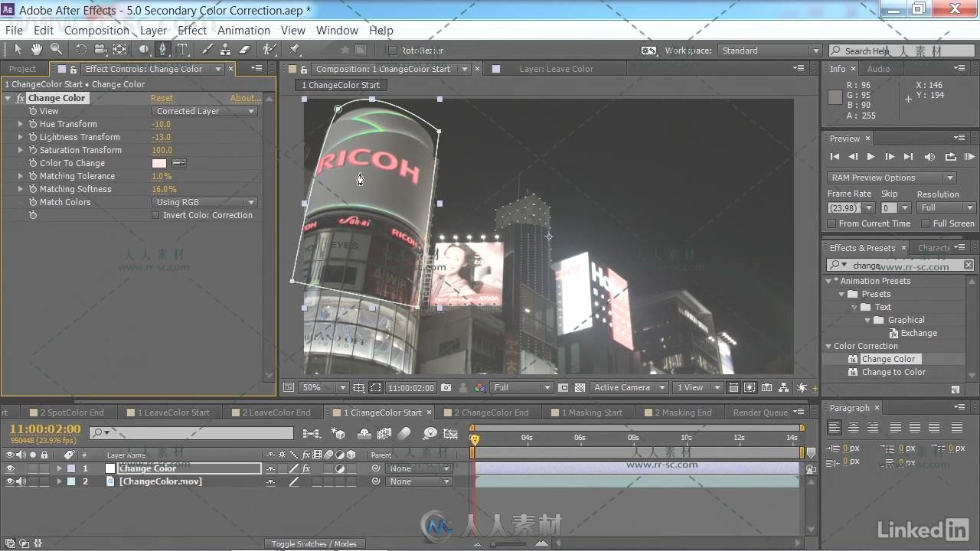The image size is (980, 551).
Task: Select the Eraser tool
Action: coord(245,50)
